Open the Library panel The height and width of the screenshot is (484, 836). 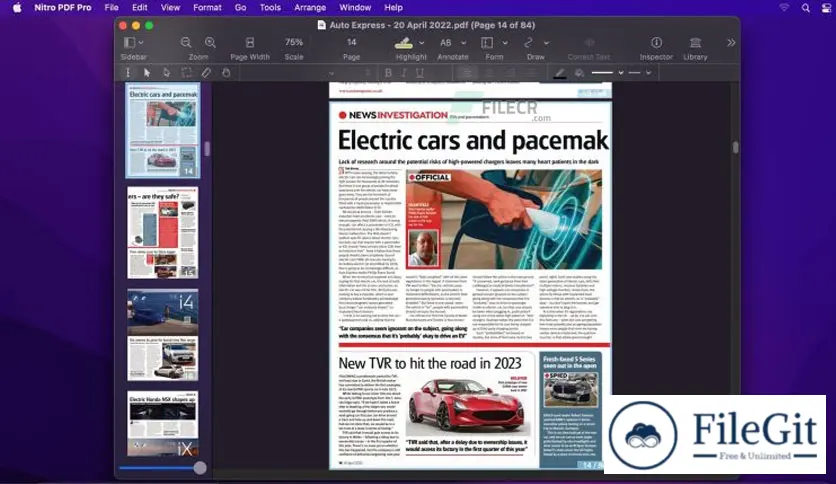pyautogui.click(x=695, y=42)
